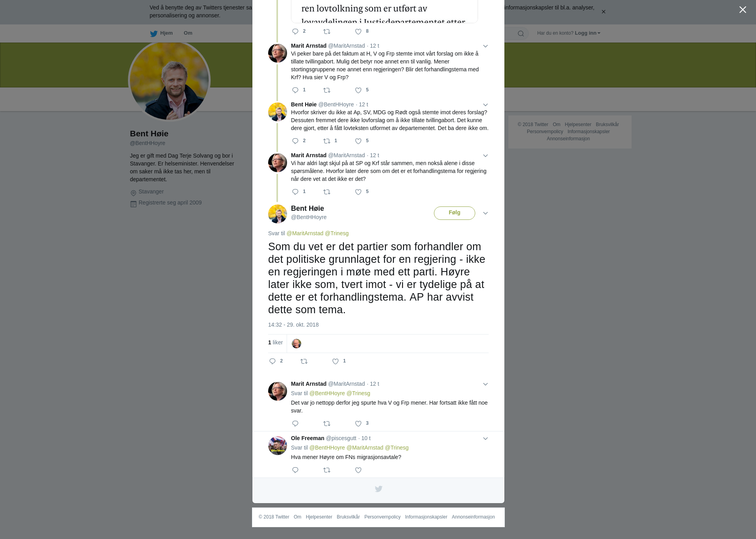Reply to Ole Freeman's tweet

pyautogui.click(x=295, y=470)
